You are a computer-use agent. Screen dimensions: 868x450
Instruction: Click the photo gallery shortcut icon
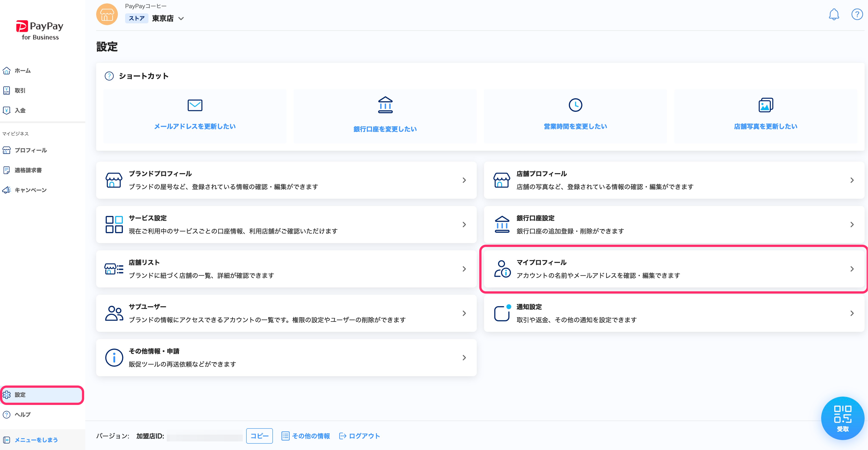pos(765,105)
